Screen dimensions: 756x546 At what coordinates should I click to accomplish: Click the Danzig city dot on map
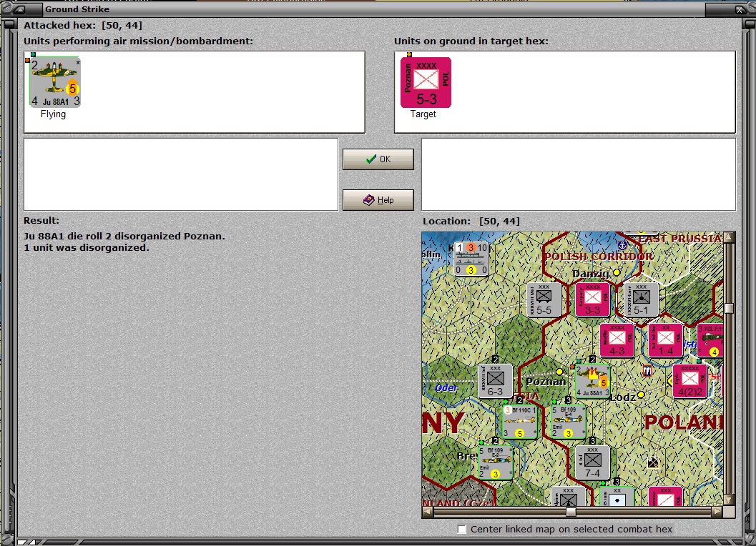point(617,273)
